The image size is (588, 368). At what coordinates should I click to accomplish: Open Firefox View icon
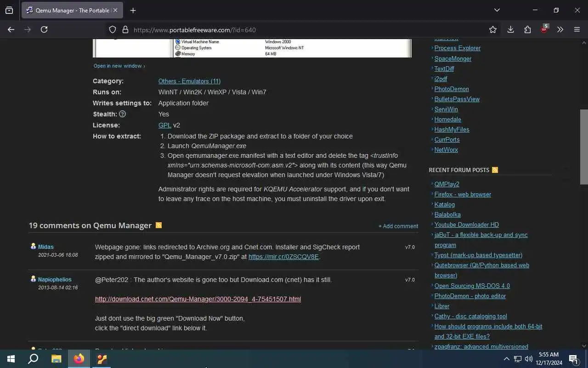[9, 10]
